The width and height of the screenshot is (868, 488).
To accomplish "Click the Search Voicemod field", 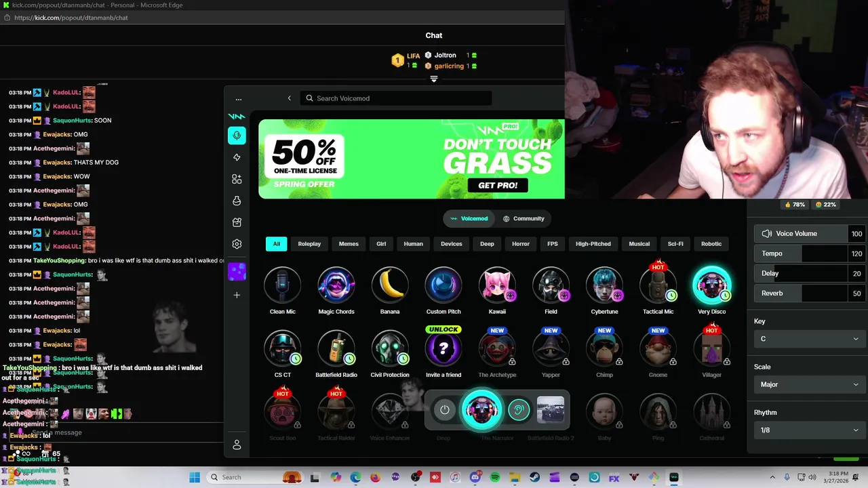I will click(396, 98).
